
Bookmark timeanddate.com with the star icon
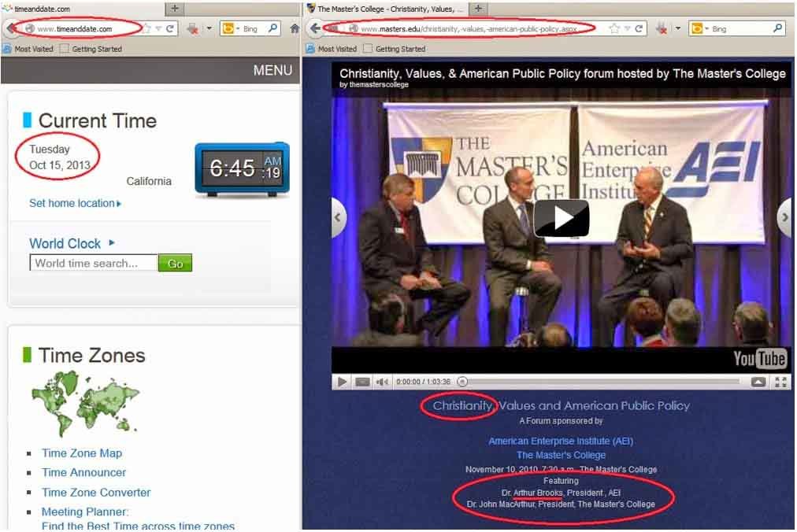point(147,29)
